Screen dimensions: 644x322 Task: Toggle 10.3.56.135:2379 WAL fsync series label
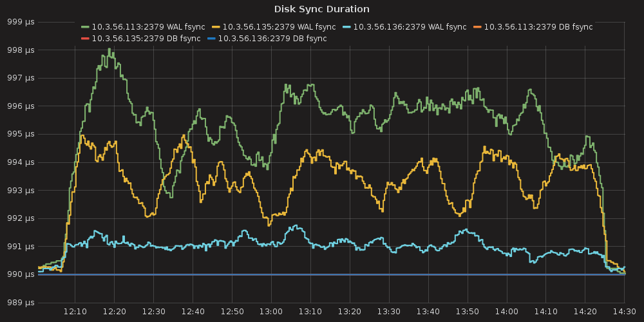coord(279,27)
